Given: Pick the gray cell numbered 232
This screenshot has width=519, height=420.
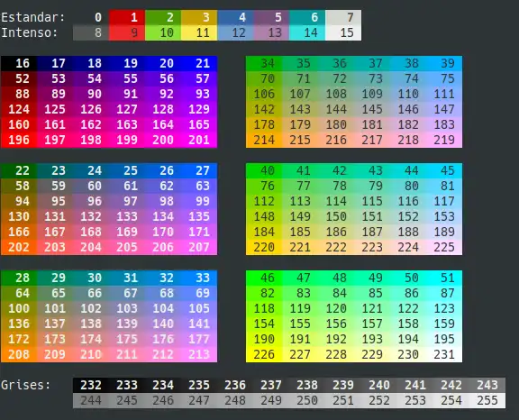Looking at the screenshot, I should 91,385.
